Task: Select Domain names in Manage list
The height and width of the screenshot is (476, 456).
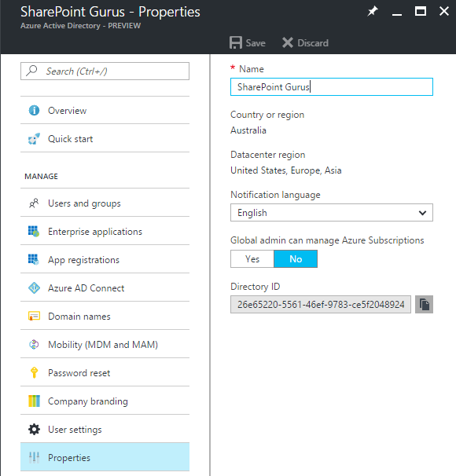Action: coord(105,316)
